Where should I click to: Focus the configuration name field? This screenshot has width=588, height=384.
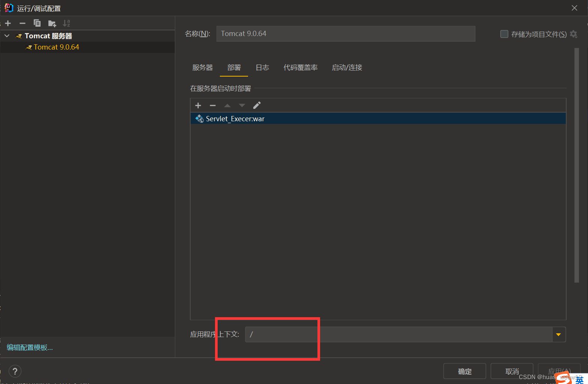coord(346,34)
